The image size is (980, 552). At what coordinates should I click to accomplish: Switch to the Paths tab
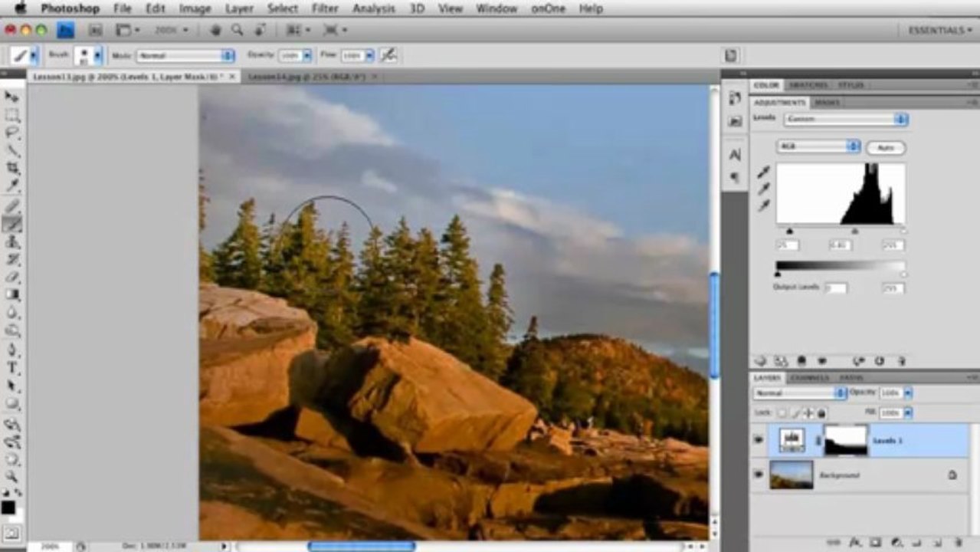[x=850, y=378]
